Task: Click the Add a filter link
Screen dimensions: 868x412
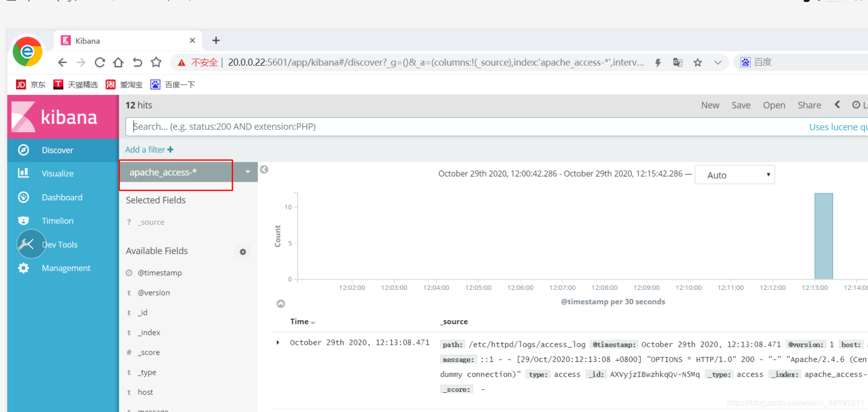Action: coord(149,149)
